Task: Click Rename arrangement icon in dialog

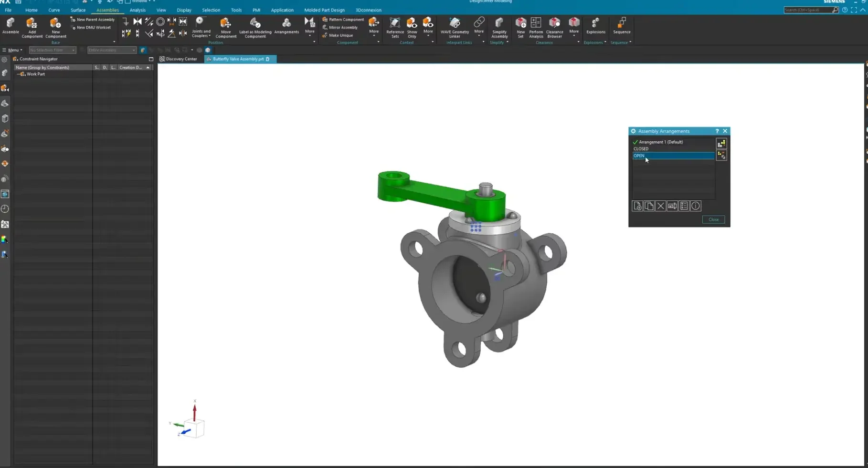Action: click(672, 206)
